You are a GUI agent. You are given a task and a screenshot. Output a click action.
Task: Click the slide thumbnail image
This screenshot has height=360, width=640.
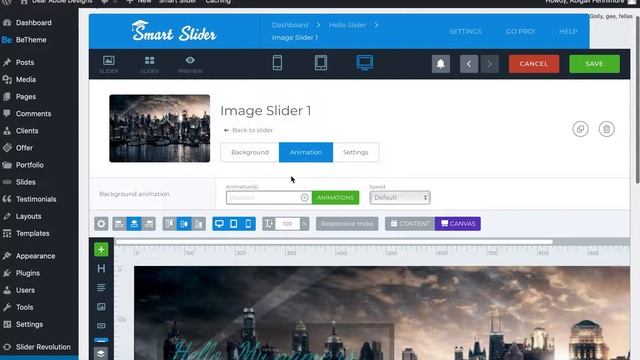click(160, 128)
